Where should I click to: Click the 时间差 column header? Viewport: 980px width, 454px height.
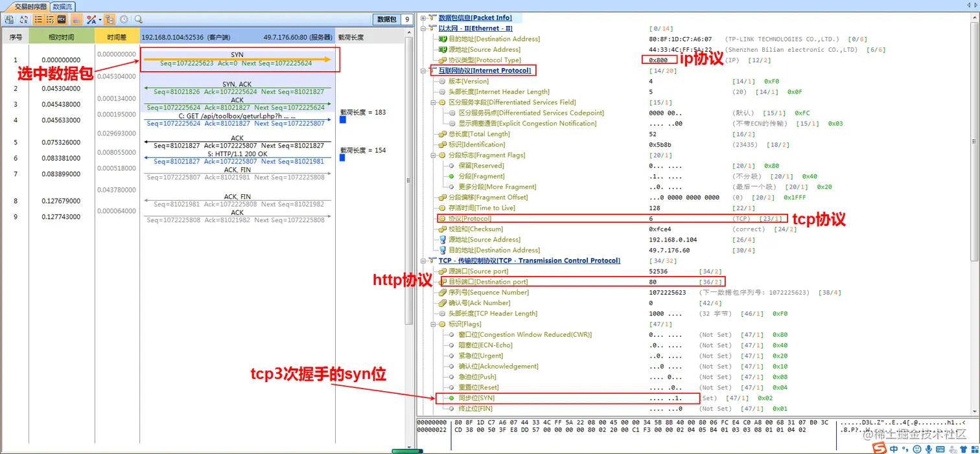[117, 37]
